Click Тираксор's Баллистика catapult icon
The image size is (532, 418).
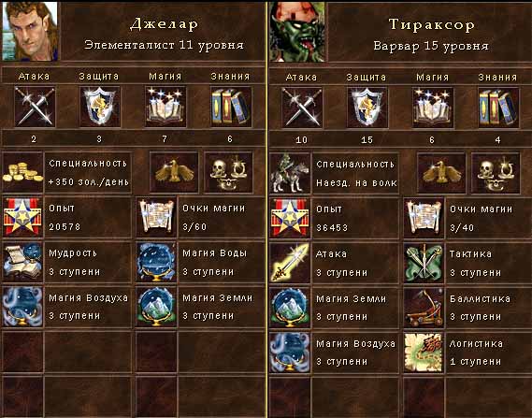pos(424,308)
